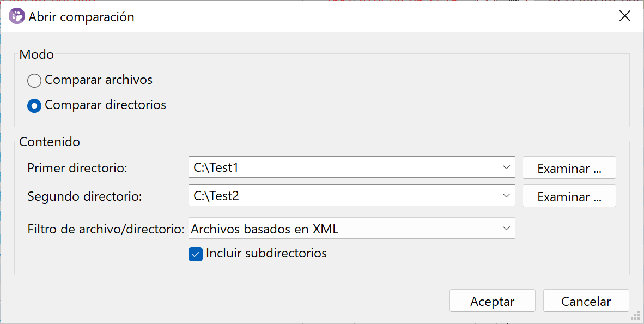Viewport: 644px width, 324px height.
Task: Click the Abrir comparación title text
Action: (x=82, y=17)
